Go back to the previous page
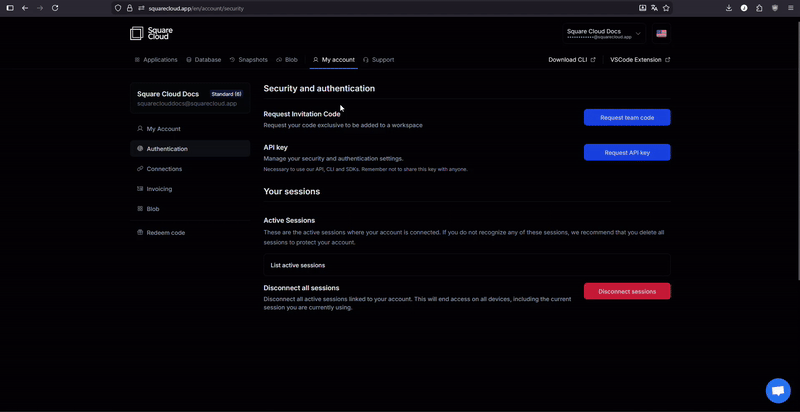Screen dimensions: 800x412 click(25, 8)
